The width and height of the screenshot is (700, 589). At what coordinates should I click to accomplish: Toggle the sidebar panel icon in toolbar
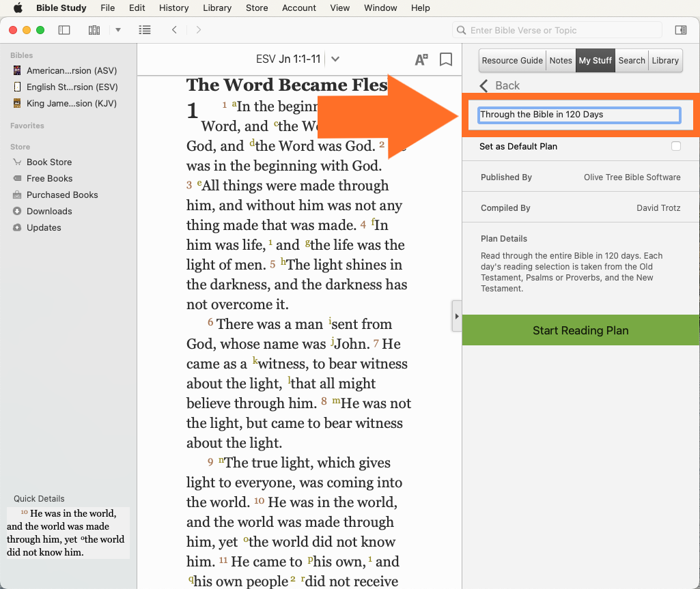[x=64, y=30]
